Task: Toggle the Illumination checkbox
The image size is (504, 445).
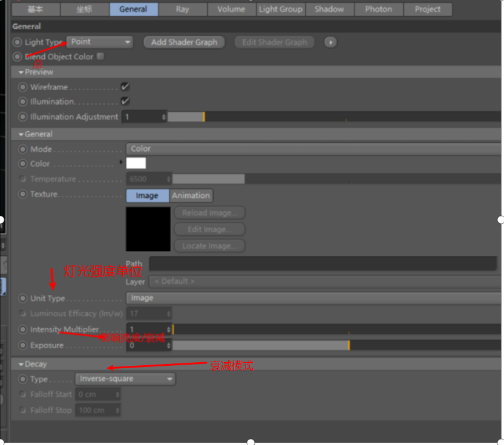Action: tap(125, 101)
